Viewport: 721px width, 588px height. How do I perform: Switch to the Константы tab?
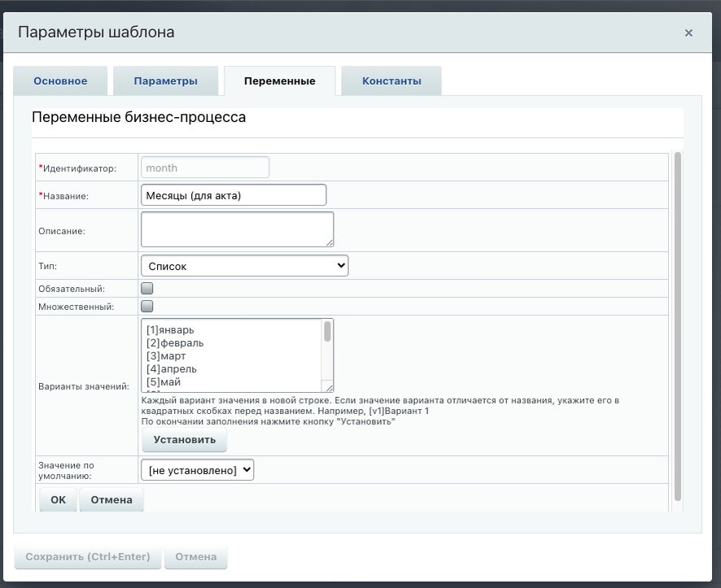click(x=391, y=81)
